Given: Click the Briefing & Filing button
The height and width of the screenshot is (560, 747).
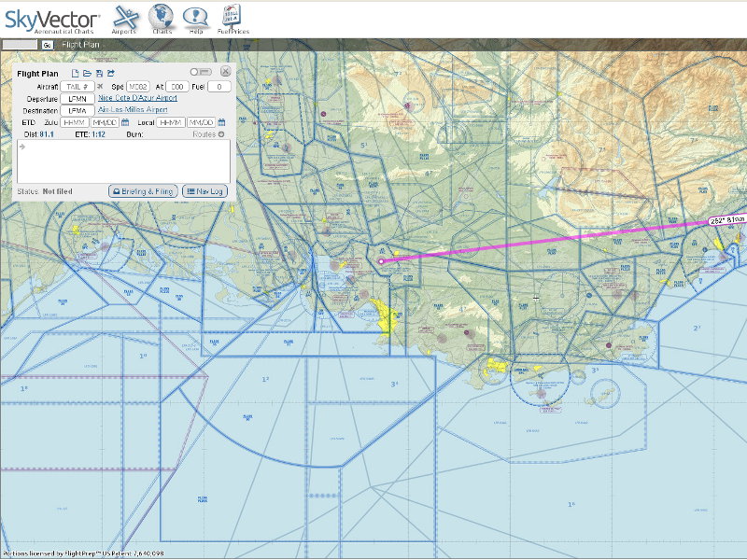Looking at the screenshot, I should pyautogui.click(x=143, y=190).
